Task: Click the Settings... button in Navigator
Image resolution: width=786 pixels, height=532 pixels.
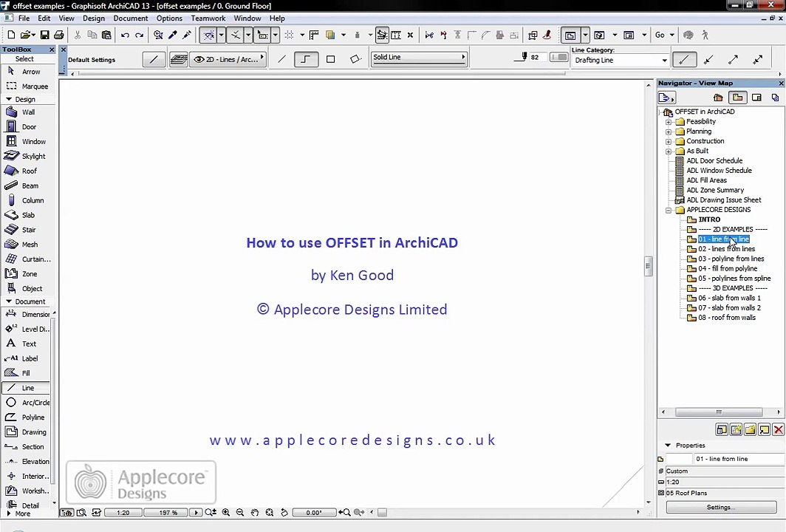Action: pyautogui.click(x=721, y=507)
